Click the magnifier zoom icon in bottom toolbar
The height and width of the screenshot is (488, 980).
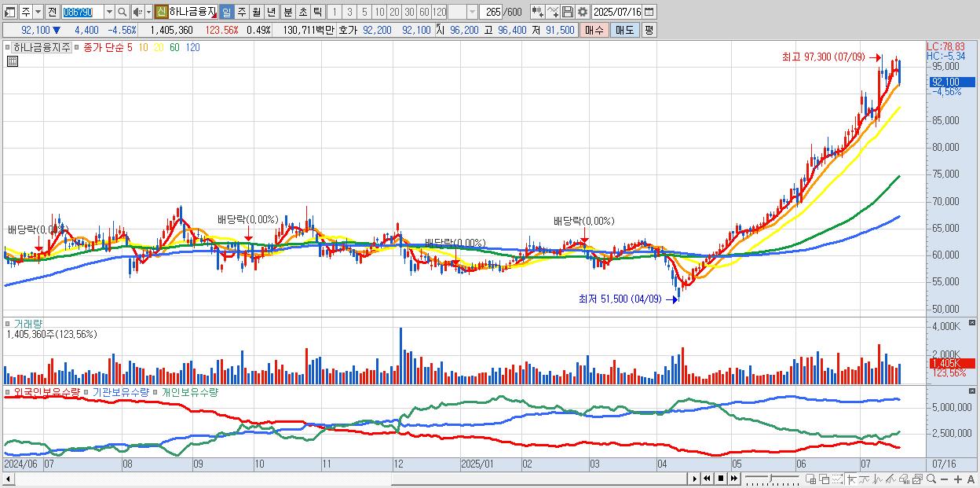pyautogui.click(x=931, y=479)
